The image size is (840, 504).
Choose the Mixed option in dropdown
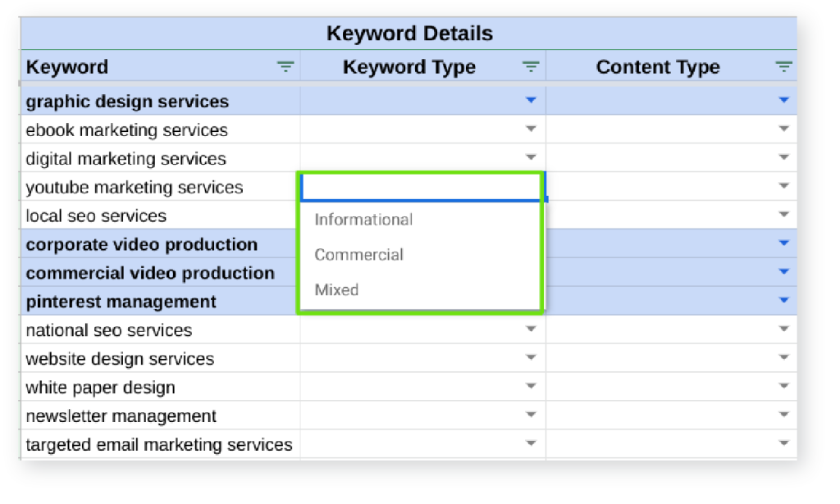pos(336,290)
